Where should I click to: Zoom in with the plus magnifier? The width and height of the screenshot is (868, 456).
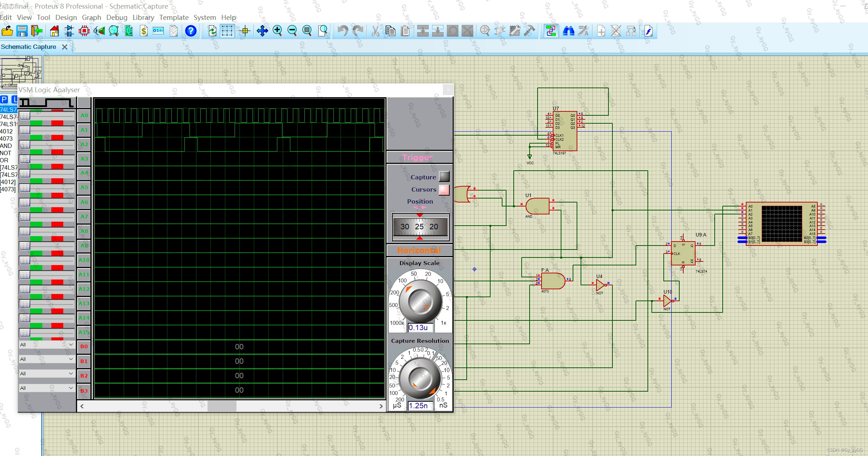pos(277,31)
